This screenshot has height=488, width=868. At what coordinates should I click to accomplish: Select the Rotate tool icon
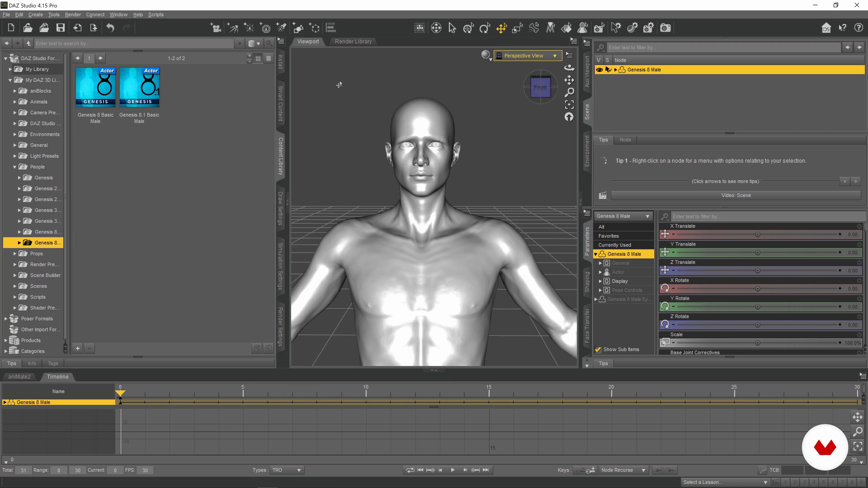[x=485, y=28]
